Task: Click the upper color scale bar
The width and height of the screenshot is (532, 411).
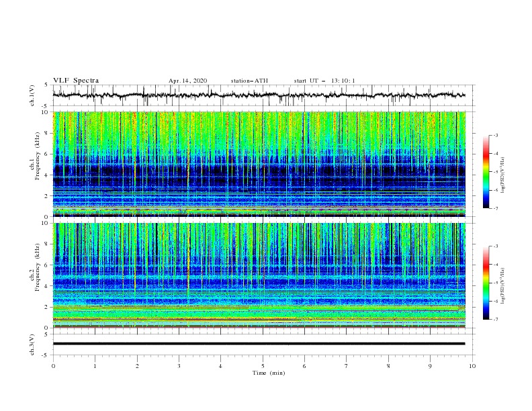Action: tap(486, 172)
